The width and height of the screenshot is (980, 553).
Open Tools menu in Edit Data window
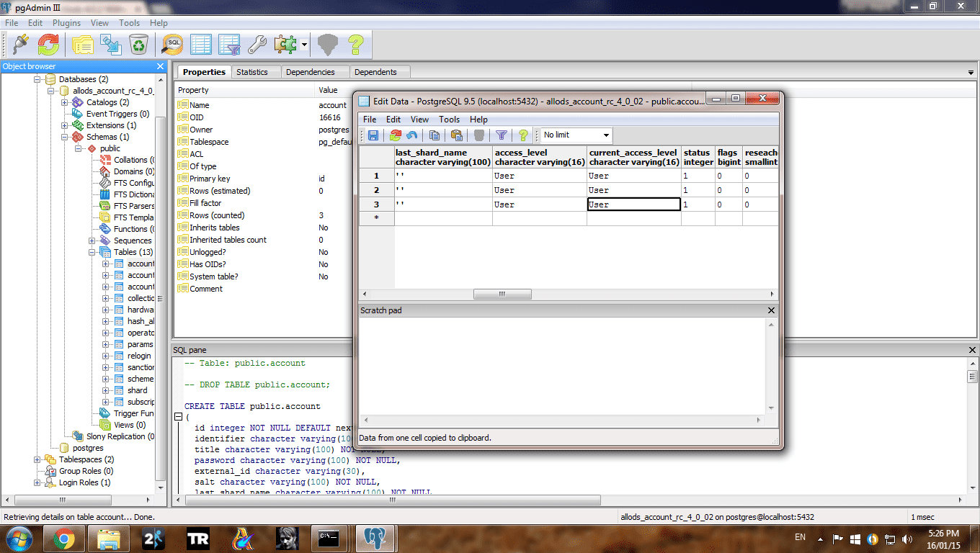click(449, 120)
